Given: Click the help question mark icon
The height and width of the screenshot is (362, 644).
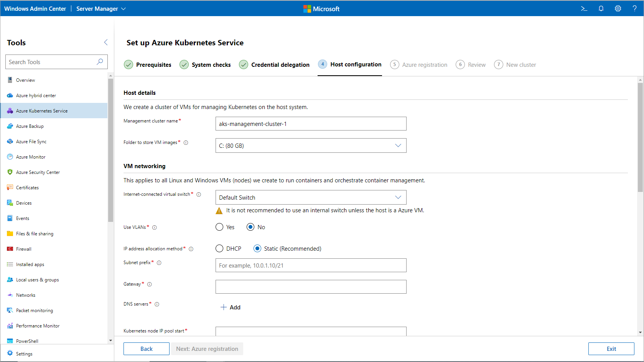Looking at the screenshot, I should click(634, 8).
